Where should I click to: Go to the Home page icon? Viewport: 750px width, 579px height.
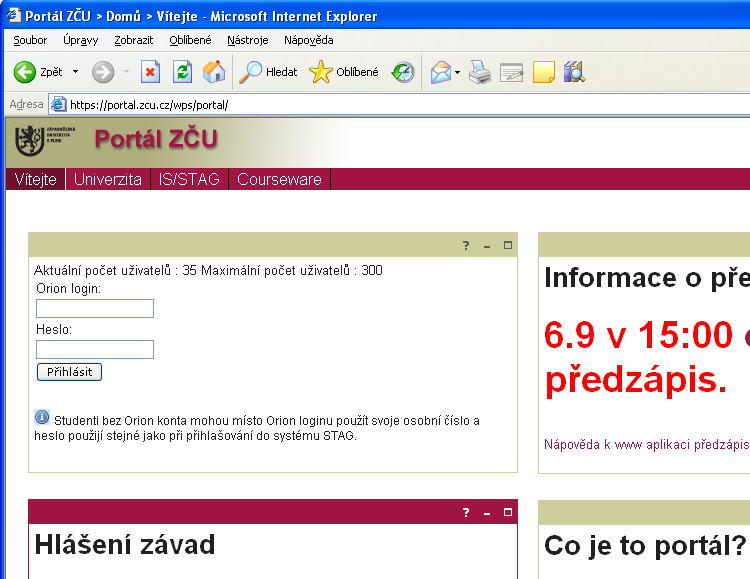click(x=214, y=72)
